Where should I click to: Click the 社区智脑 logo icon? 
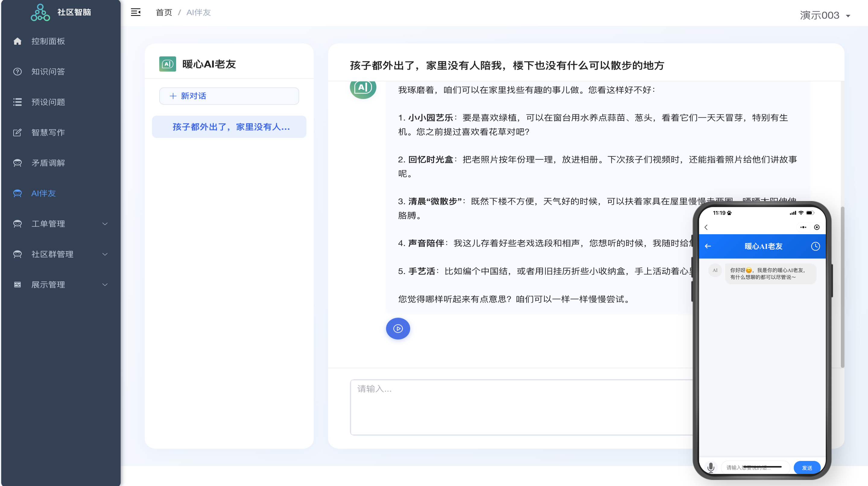point(40,12)
